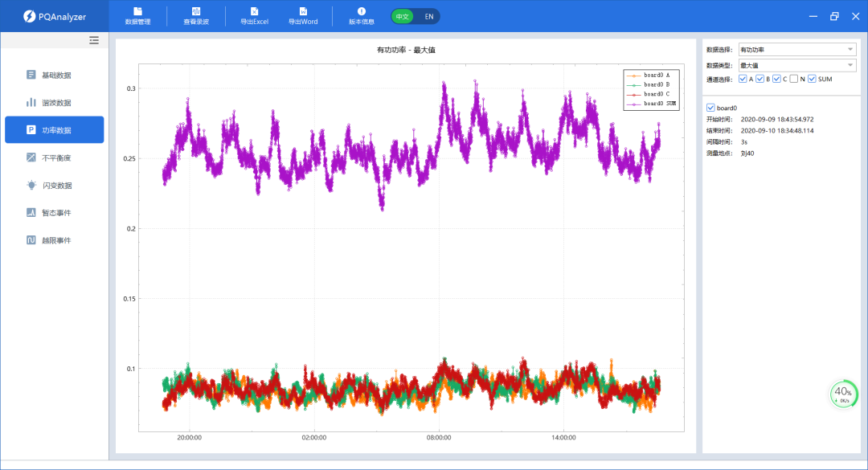Image resolution: width=868 pixels, height=470 pixels.
Task: Click the purple board0 SUM legend entry
Action: pos(651,104)
